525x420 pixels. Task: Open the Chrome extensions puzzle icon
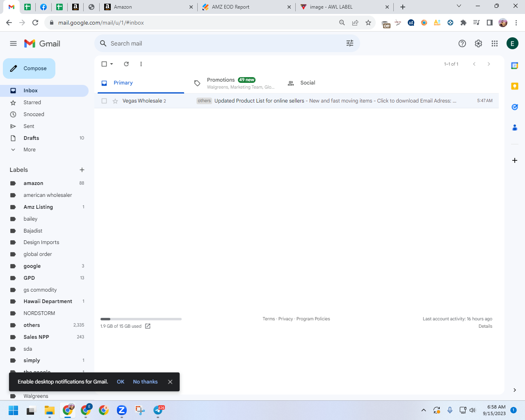(x=463, y=23)
